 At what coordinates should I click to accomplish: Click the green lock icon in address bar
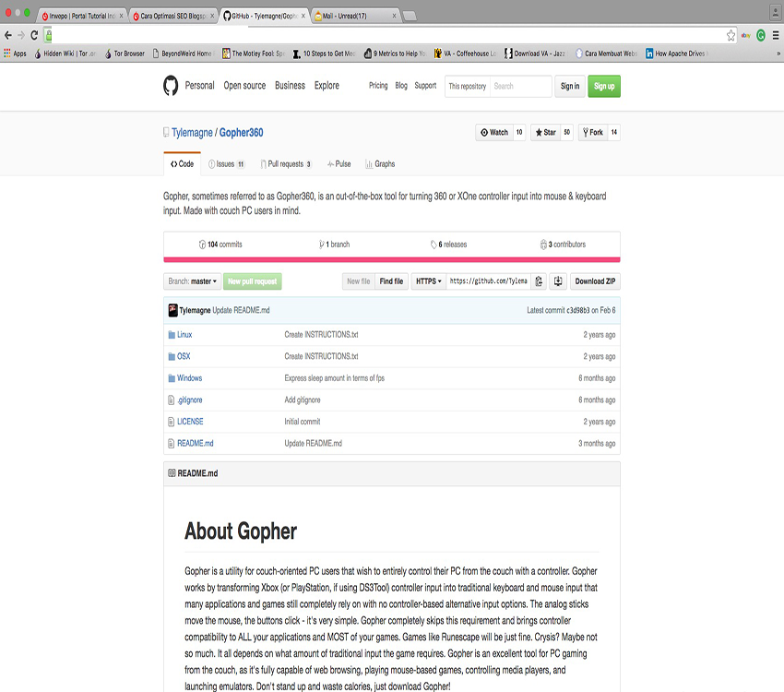[x=49, y=35]
